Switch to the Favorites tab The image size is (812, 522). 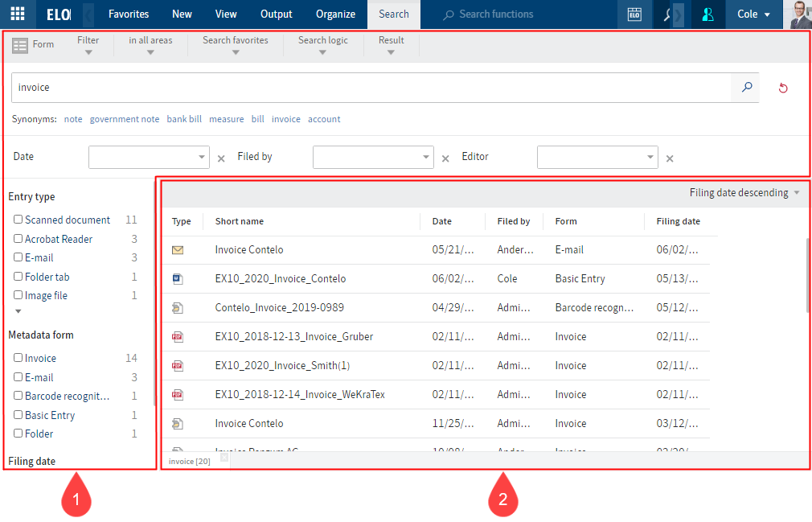pos(129,14)
